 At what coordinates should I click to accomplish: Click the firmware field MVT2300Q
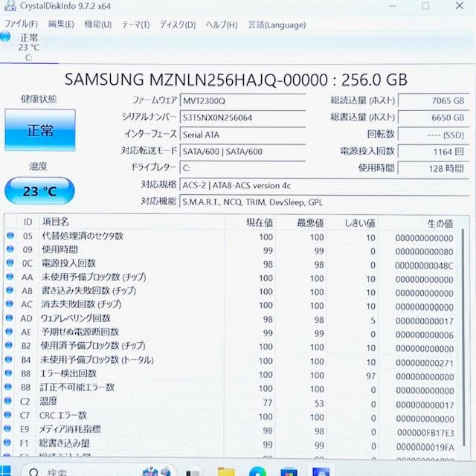pos(242,100)
